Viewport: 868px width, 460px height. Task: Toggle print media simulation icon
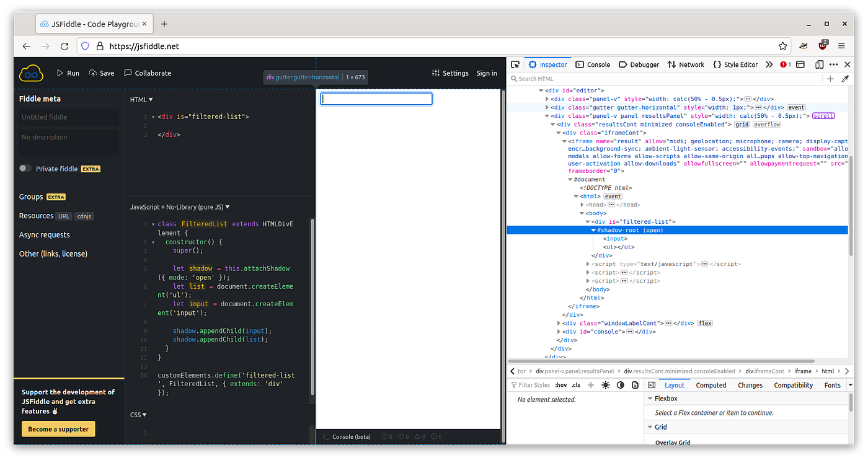coord(635,385)
